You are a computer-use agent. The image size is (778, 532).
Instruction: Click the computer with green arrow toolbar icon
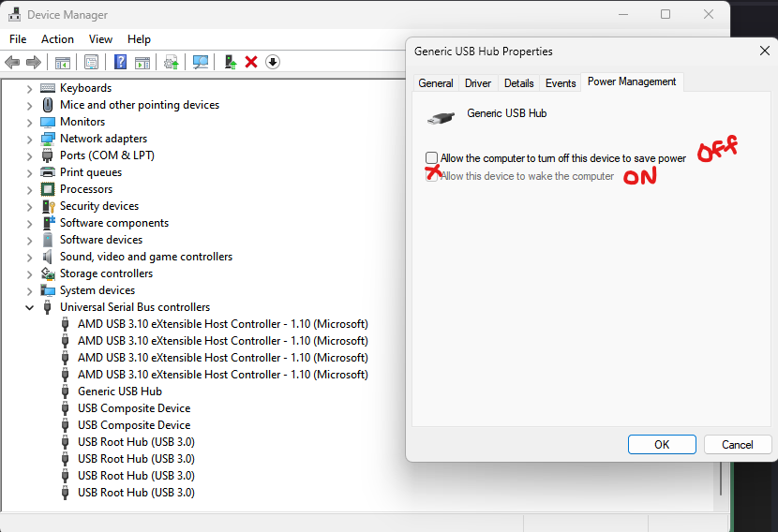[231, 62]
